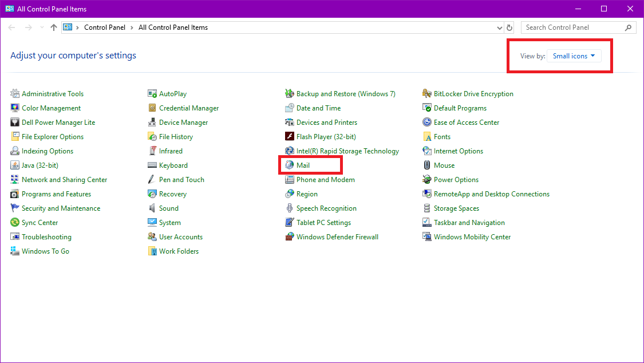Open the AutoPlay icon
This screenshot has height=363, width=644.
click(152, 94)
